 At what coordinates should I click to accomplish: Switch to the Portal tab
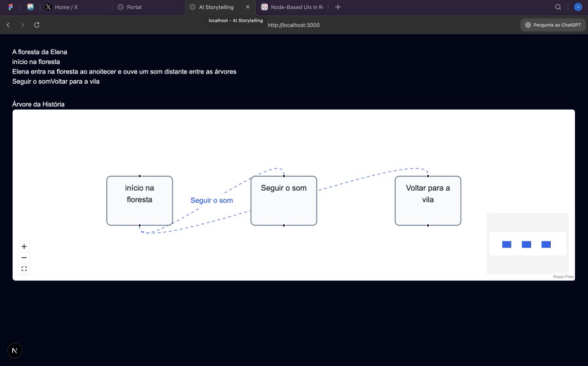[148, 7]
